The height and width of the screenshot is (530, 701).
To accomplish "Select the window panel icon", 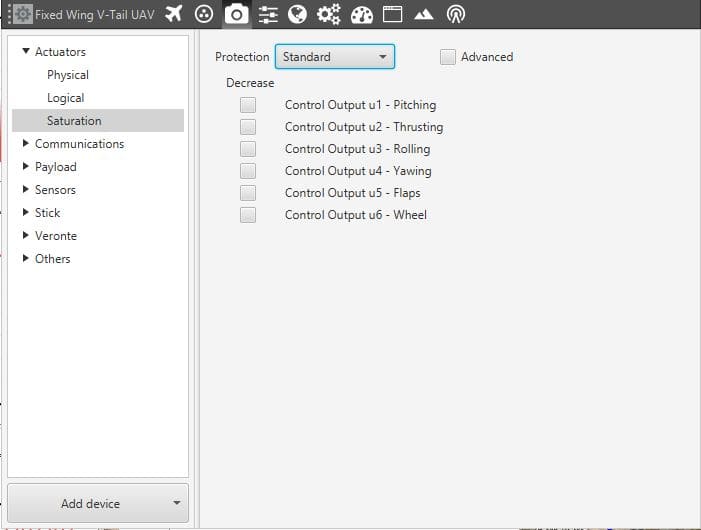I will [x=392, y=14].
